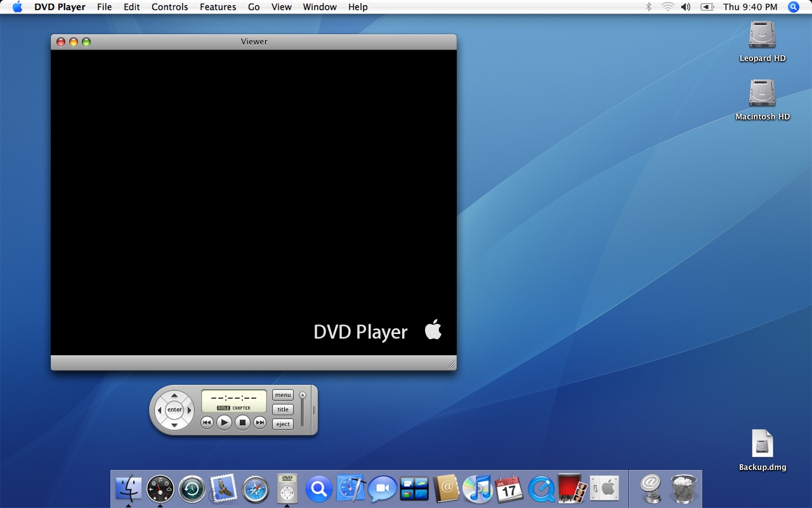Open iChat from the Dock
Image resolution: width=812 pixels, height=508 pixels.
[383, 489]
